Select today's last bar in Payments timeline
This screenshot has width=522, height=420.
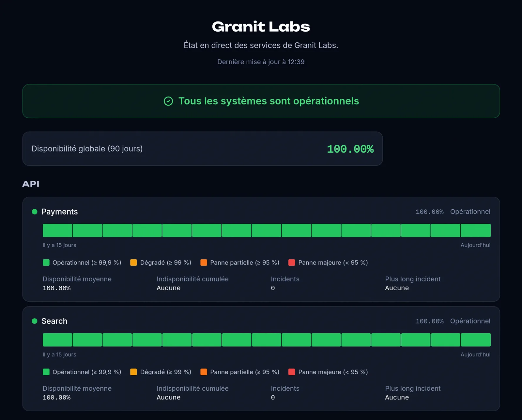click(476, 230)
